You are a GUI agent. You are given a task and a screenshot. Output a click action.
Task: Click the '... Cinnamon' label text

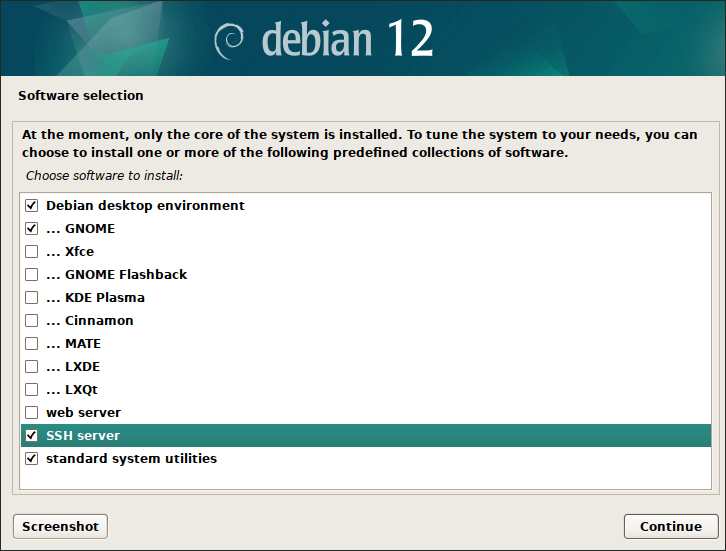[90, 320]
